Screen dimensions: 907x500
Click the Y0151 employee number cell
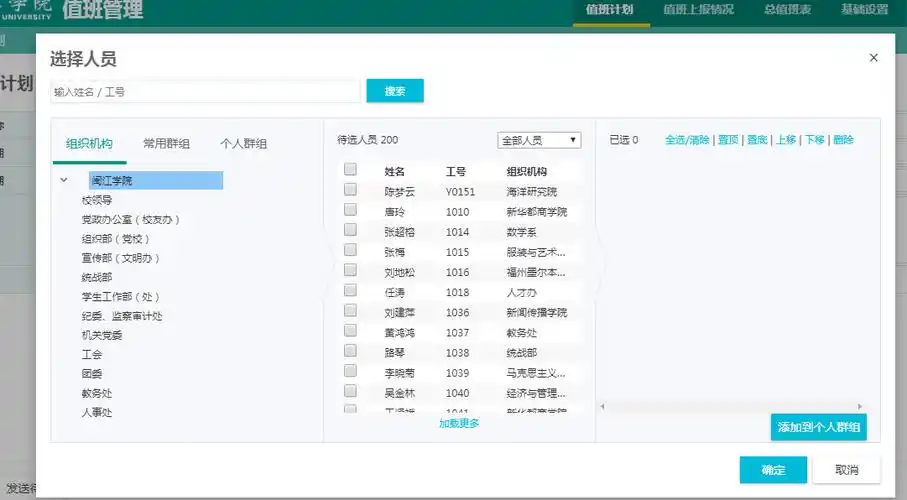[460, 192]
